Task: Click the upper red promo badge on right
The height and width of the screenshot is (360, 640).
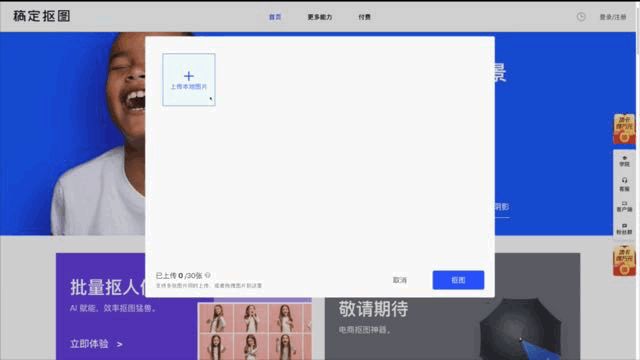Action: pos(624,129)
